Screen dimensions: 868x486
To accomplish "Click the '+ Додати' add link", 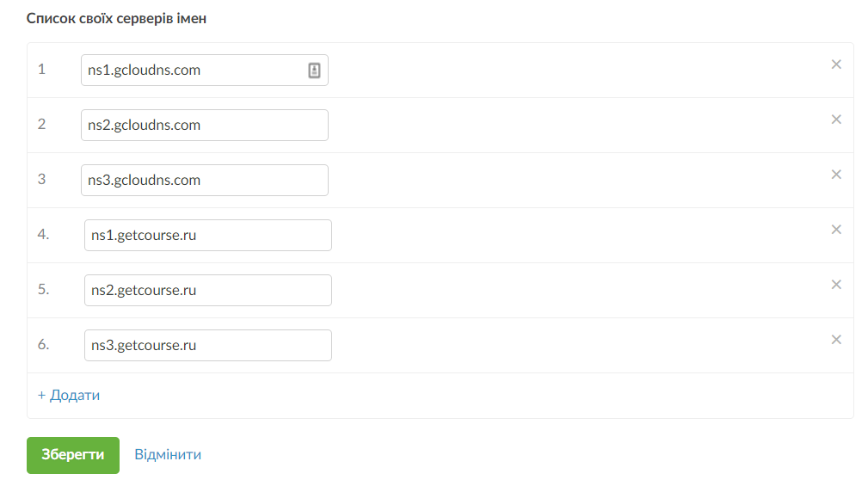I will (69, 396).
